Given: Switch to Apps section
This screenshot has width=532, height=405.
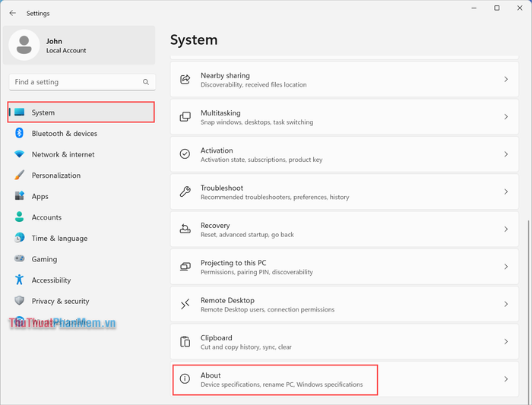Looking at the screenshot, I should (81, 196).
